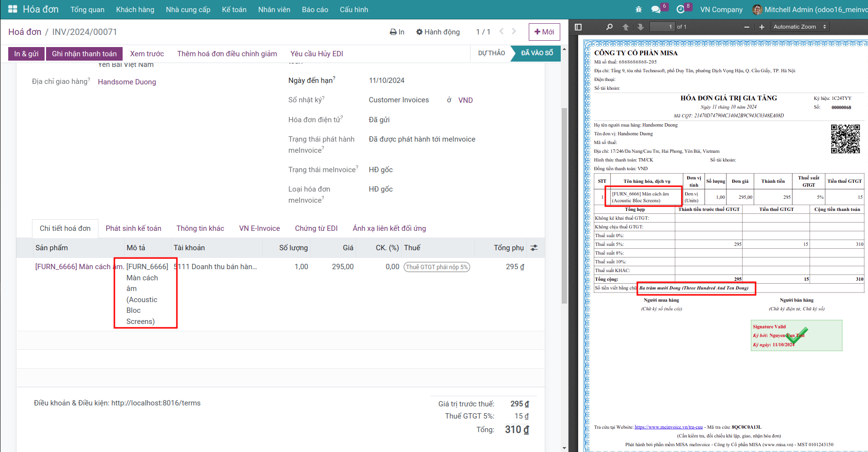Click the PDF search magnifier icon

609,27
